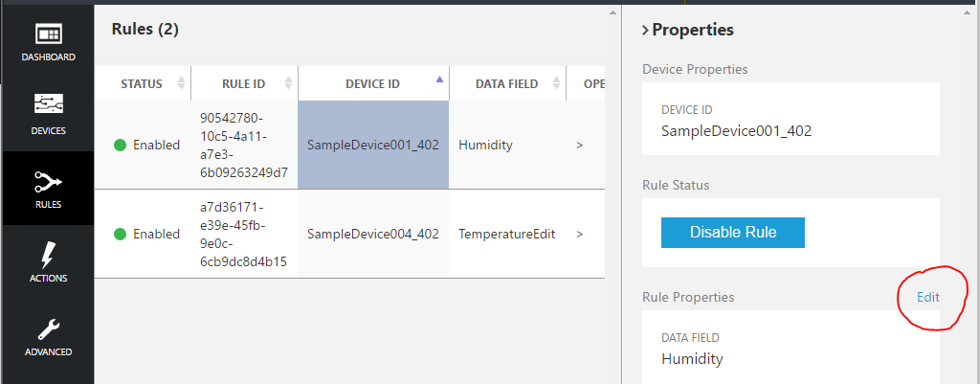
Task: Sort by Device ID column header
Action: [x=372, y=84]
